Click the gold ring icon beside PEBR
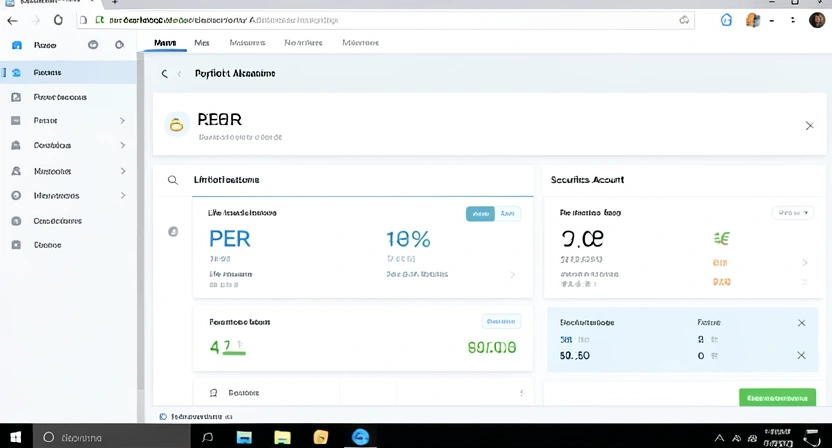The width and height of the screenshot is (832, 448). pyautogui.click(x=177, y=125)
